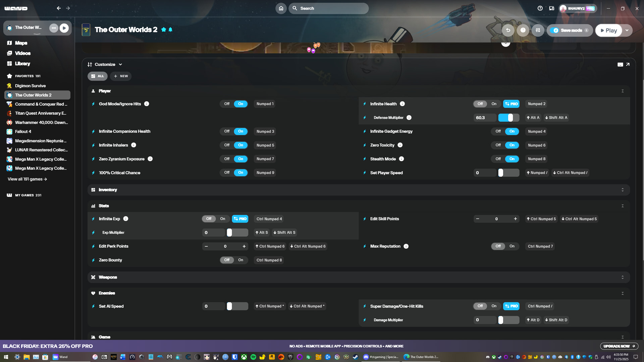Screen dimensions: 644x362
Task: Click the Set Player Speed slider
Action: pos(508,173)
